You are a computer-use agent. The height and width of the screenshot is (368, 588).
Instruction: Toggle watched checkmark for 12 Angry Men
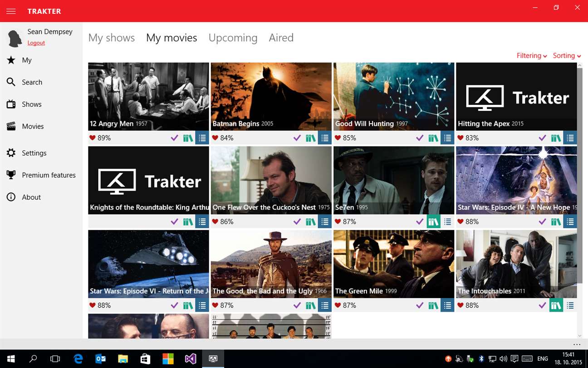175,138
